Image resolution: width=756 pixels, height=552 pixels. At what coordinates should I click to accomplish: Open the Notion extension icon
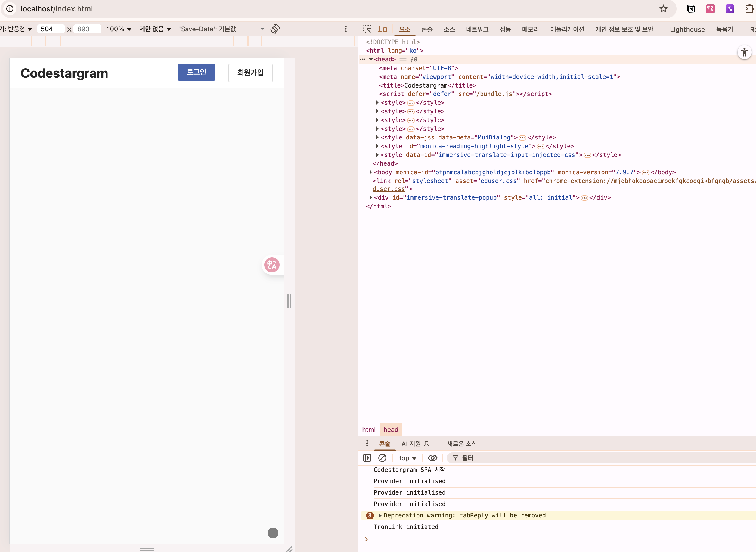coord(690,9)
